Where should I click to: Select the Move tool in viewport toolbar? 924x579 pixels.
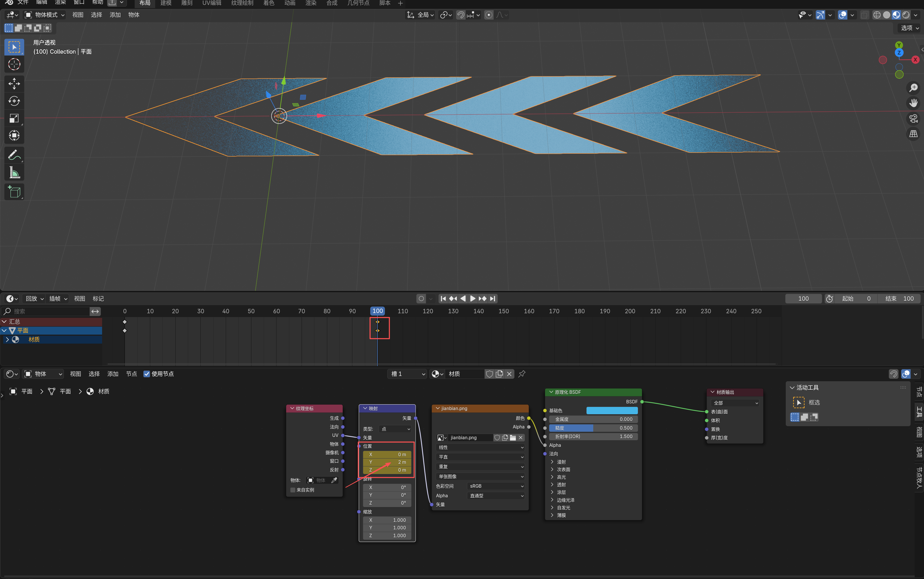point(14,83)
